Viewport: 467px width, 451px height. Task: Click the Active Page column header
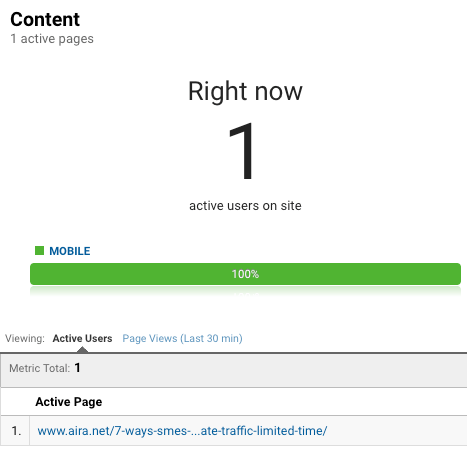[x=69, y=402]
